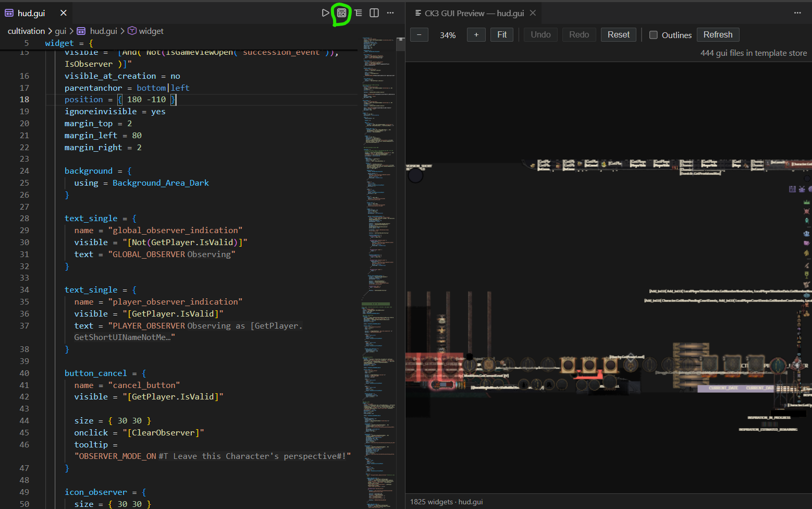Click ignoreinvisible on line 19

(x=101, y=112)
